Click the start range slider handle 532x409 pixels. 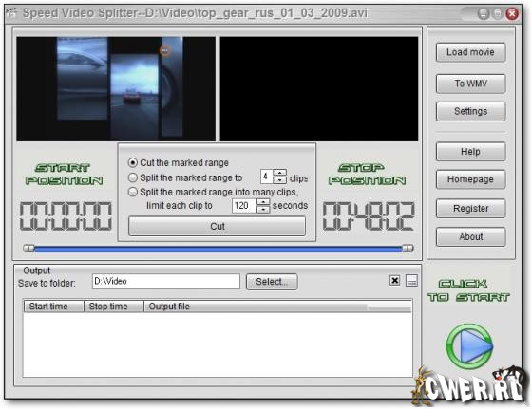28,249
